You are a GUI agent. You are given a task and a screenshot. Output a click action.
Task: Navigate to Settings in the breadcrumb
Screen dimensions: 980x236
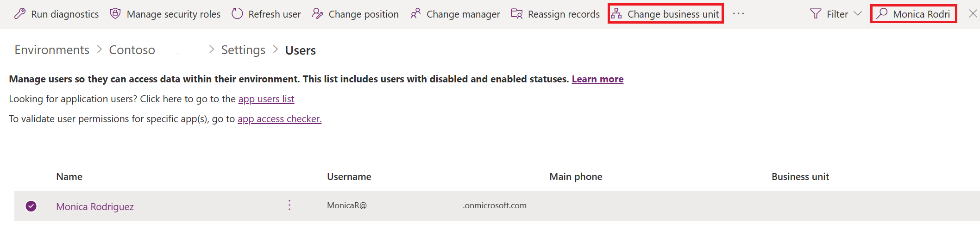243,50
